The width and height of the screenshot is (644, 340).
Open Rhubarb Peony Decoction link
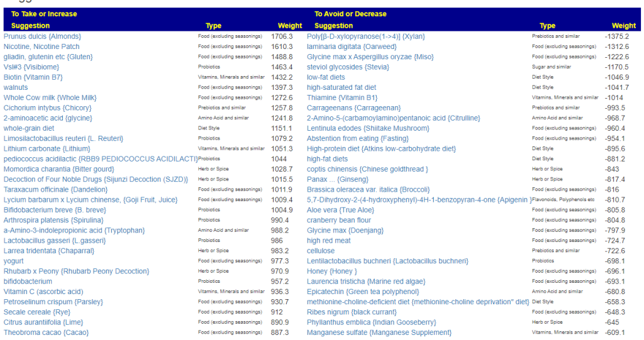point(76,271)
